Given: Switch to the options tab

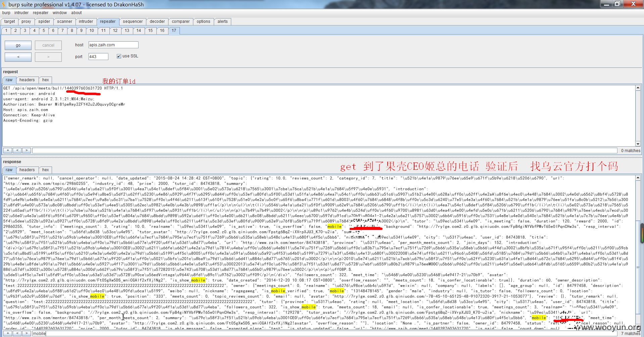Looking at the screenshot, I should [203, 21].
